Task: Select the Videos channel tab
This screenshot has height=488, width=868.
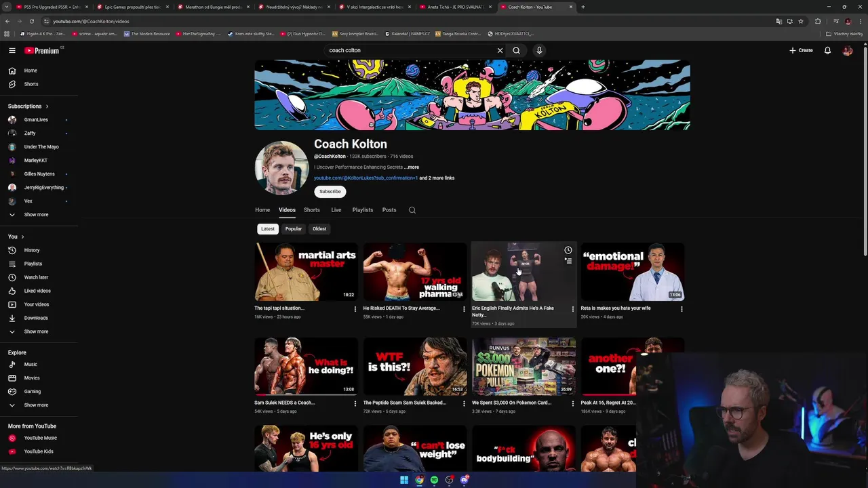Action: pos(287,210)
